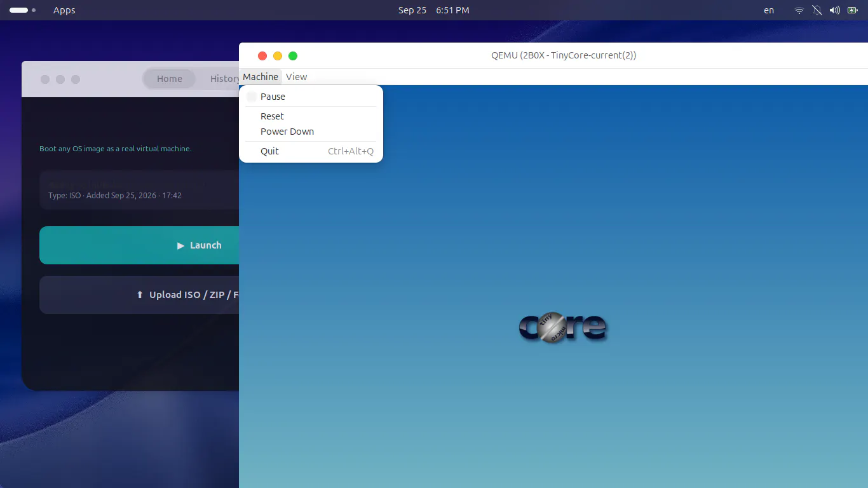
Task: Launch the virtual machine in the background window
Action: tap(139, 245)
